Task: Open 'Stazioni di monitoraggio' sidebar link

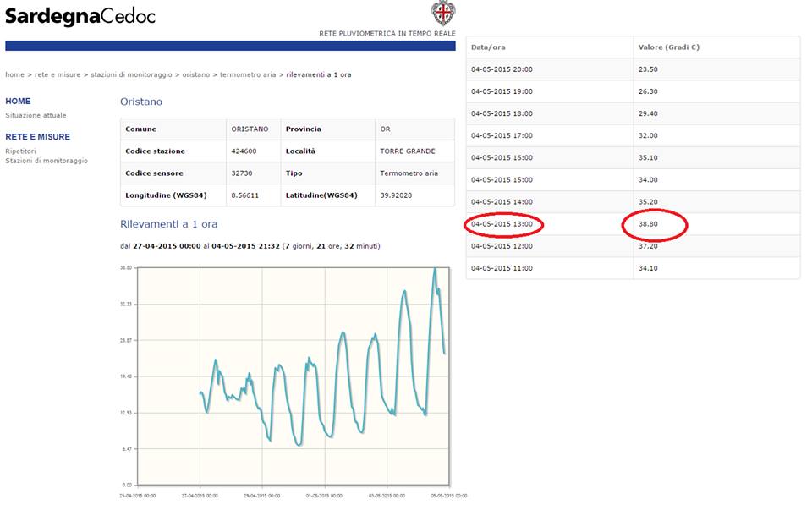Action: tap(47, 161)
